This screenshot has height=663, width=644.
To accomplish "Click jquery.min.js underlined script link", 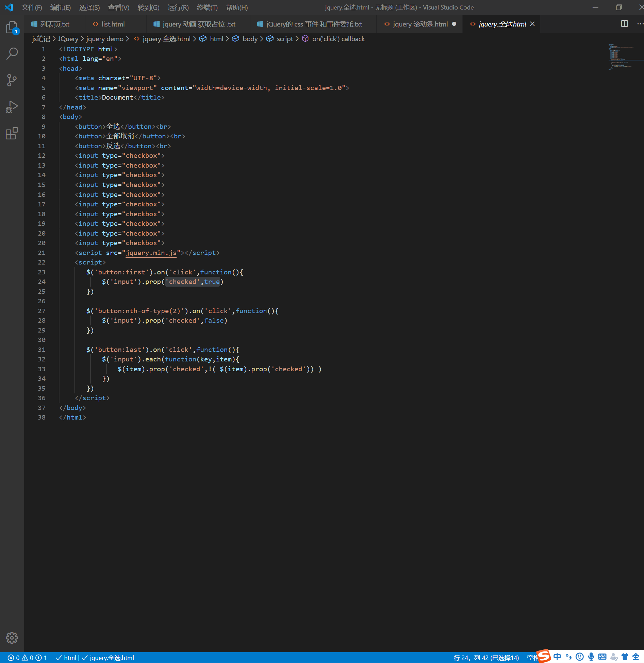I will pyautogui.click(x=151, y=253).
